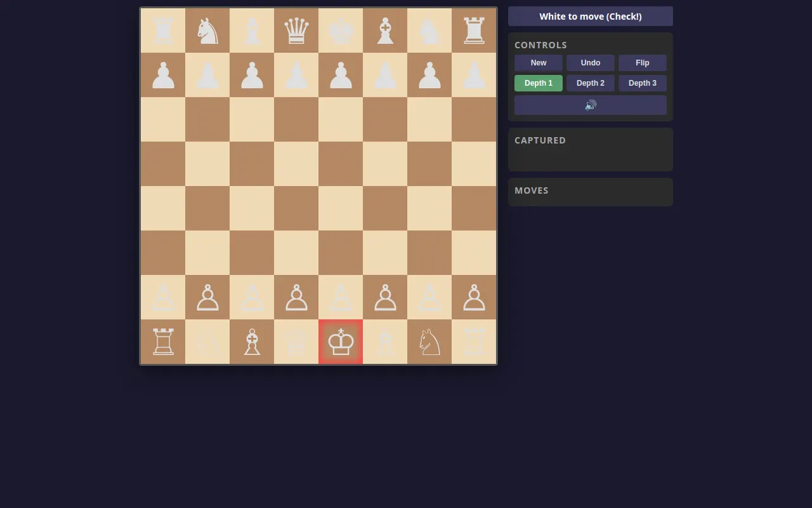The width and height of the screenshot is (812, 508).
Task: Select the knight on b1 in the bottom row
Action: click(x=207, y=342)
